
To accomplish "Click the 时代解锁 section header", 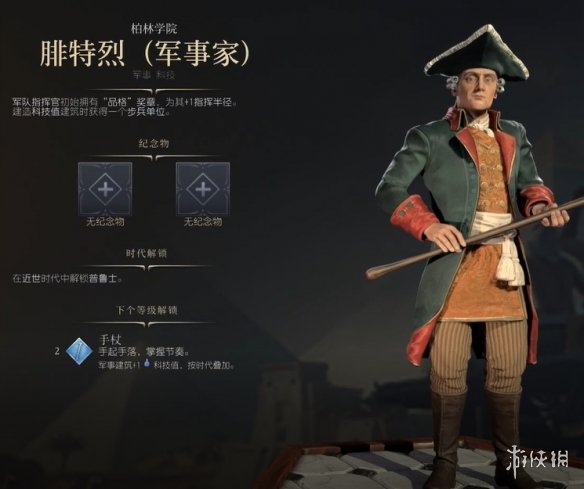I will pos(146,254).
